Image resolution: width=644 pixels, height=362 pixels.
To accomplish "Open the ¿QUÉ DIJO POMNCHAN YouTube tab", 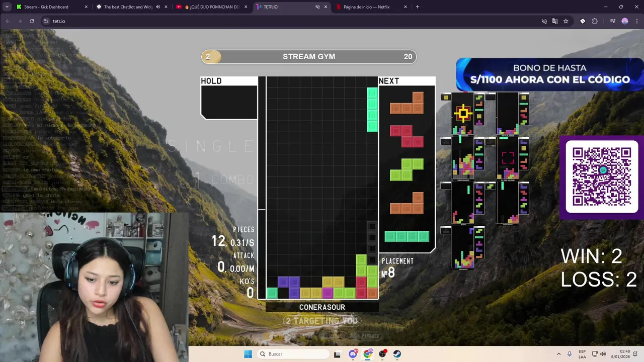I will click(x=211, y=7).
